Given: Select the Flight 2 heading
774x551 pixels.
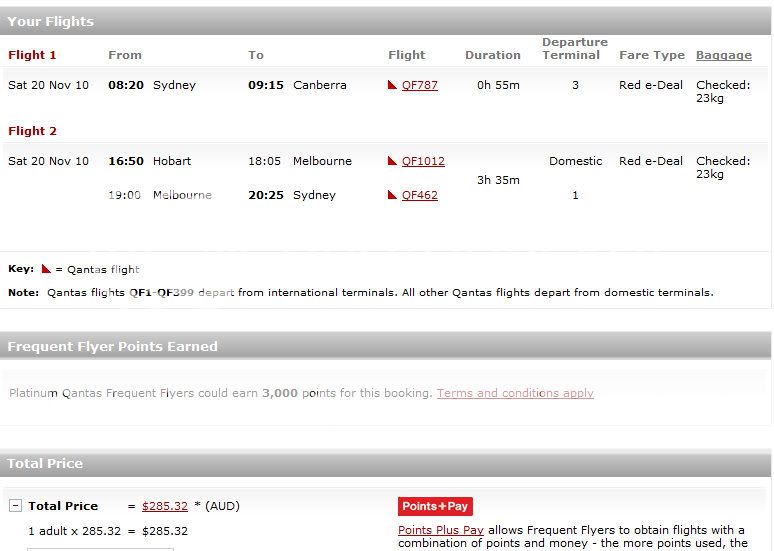Looking at the screenshot, I should pos(32,131).
